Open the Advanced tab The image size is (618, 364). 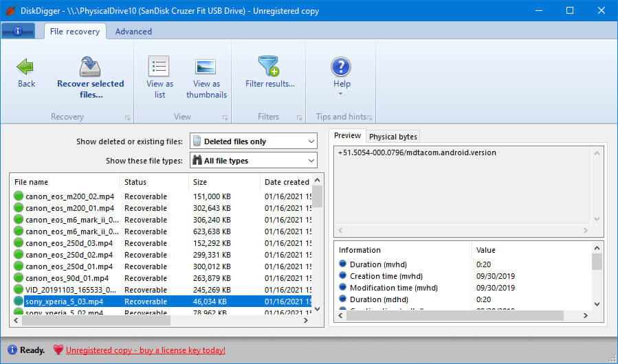coord(133,32)
